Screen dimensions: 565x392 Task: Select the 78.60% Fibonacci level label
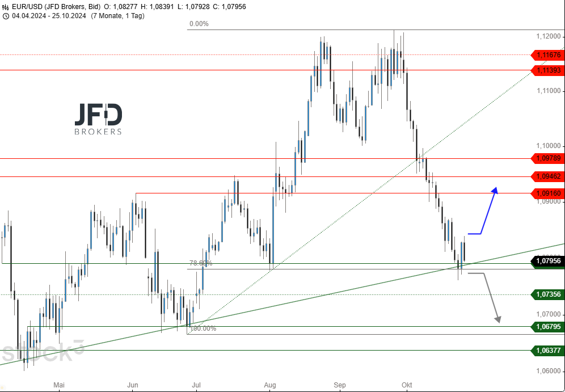coord(200,263)
